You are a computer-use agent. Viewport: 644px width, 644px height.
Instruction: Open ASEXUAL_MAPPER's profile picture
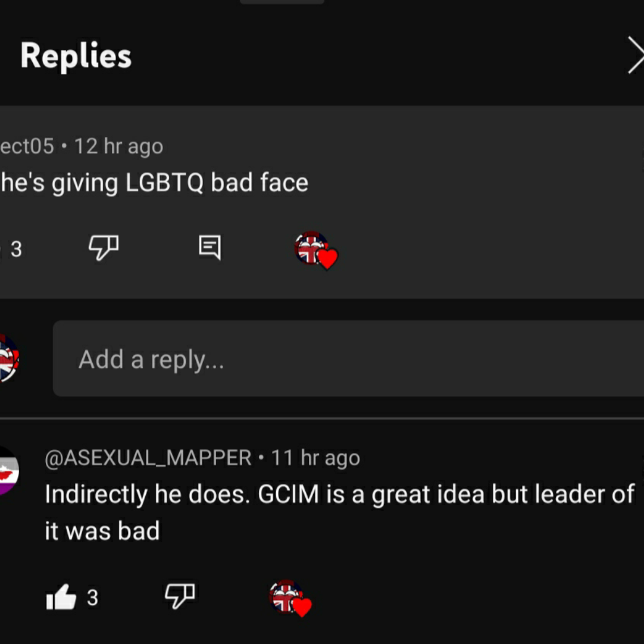[7, 470]
